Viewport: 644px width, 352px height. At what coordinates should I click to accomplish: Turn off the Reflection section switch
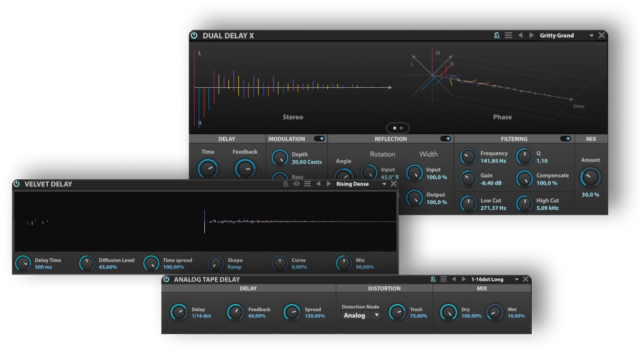click(446, 139)
